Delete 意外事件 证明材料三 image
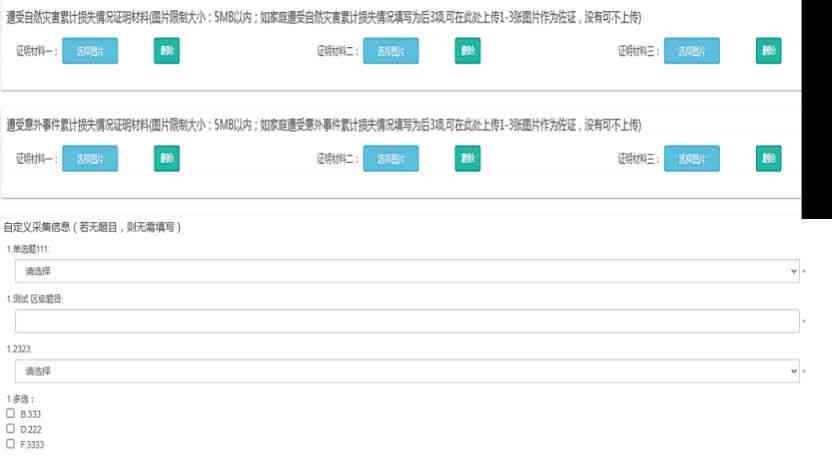Image resolution: width=832 pixels, height=462 pixels. tap(768, 159)
